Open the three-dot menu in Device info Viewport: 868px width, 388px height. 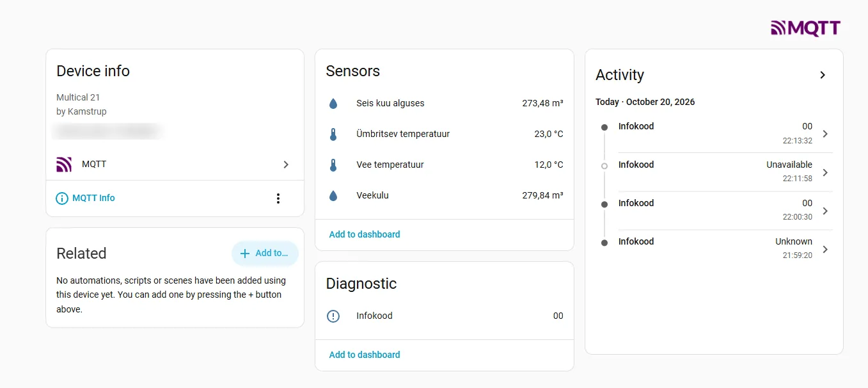pyautogui.click(x=278, y=198)
